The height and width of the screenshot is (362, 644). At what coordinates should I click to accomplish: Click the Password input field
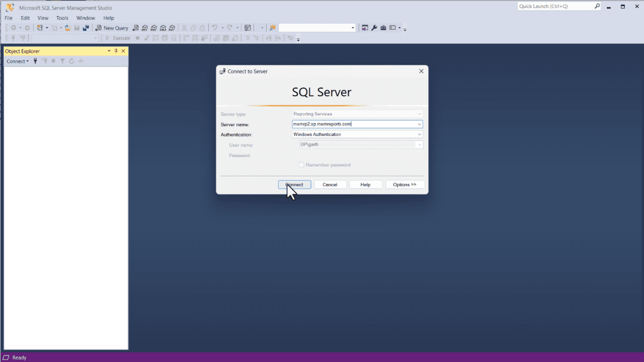pyautogui.click(x=361, y=156)
